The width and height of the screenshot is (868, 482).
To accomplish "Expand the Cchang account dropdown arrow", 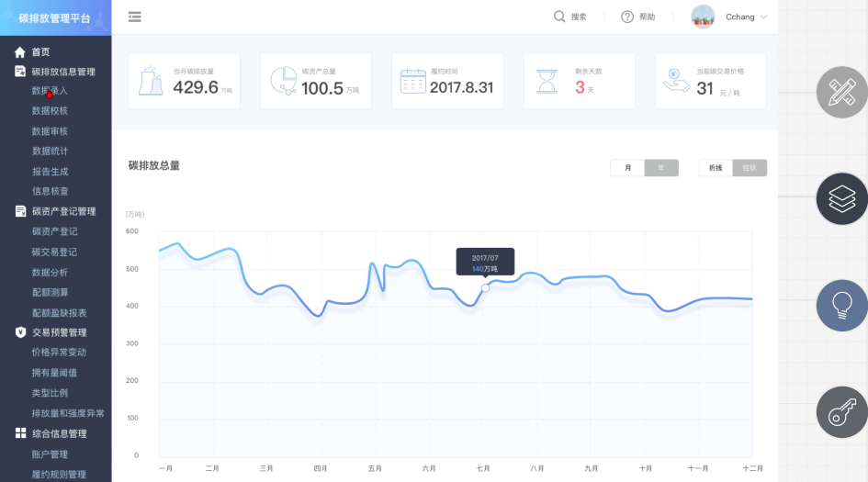I will [764, 17].
